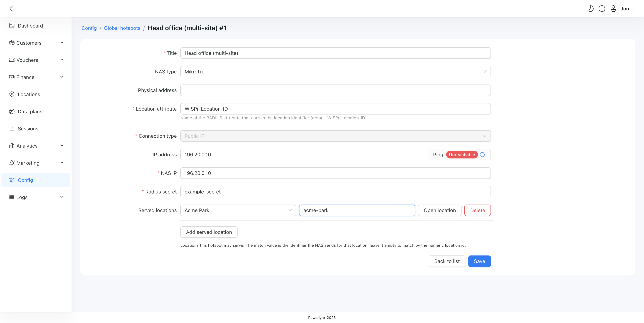
Task: Refresh the ping status
Action: pyautogui.click(x=482, y=155)
